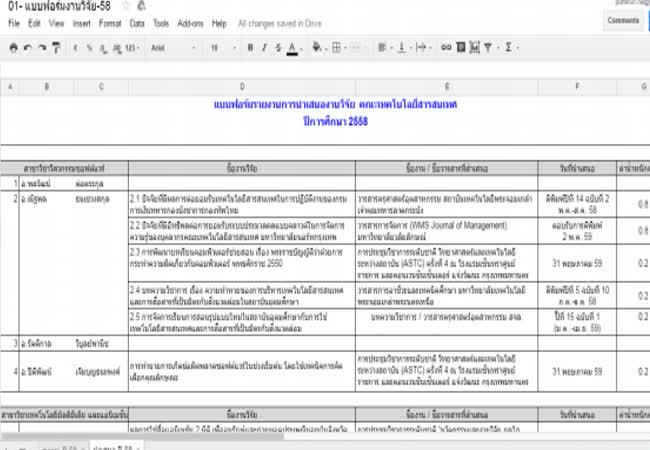The width and height of the screenshot is (650, 450).
Task: Select column A header
Action: [10, 87]
